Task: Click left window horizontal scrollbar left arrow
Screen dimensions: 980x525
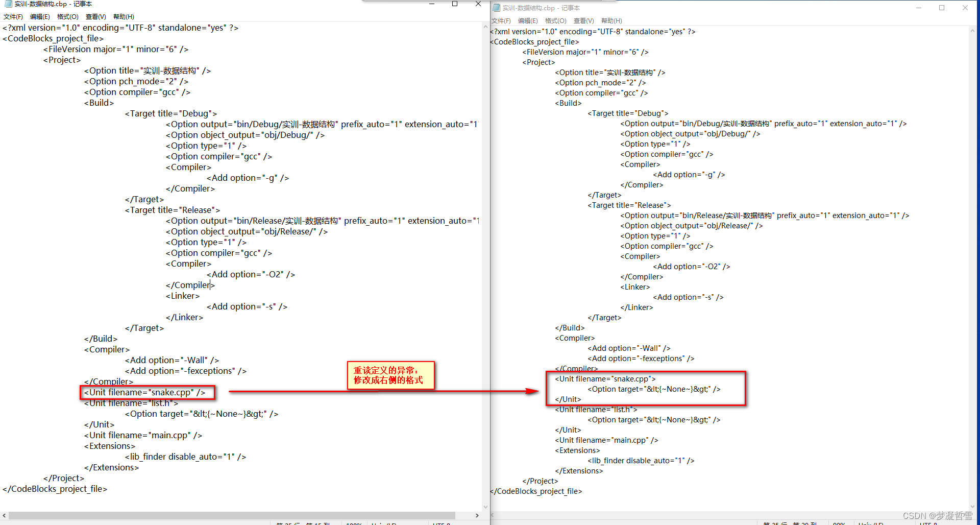Action: (4, 516)
